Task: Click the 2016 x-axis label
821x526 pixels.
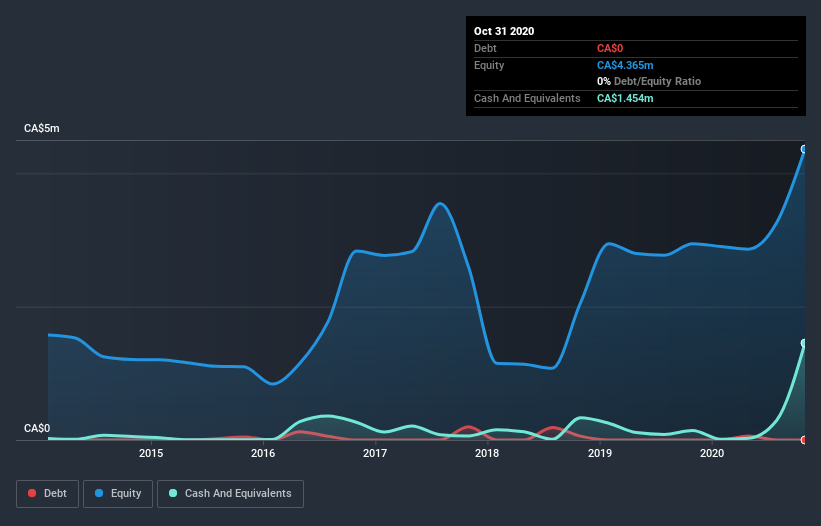Action: tap(263, 453)
